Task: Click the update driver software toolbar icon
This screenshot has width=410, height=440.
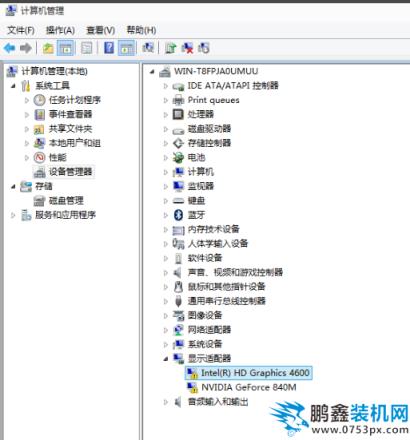Action: (170, 48)
